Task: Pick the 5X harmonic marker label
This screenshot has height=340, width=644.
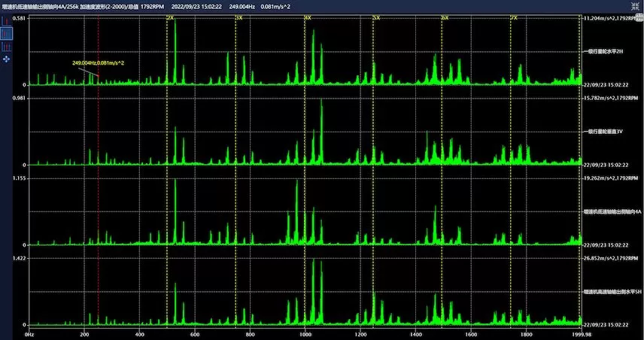Action: point(376,17)
